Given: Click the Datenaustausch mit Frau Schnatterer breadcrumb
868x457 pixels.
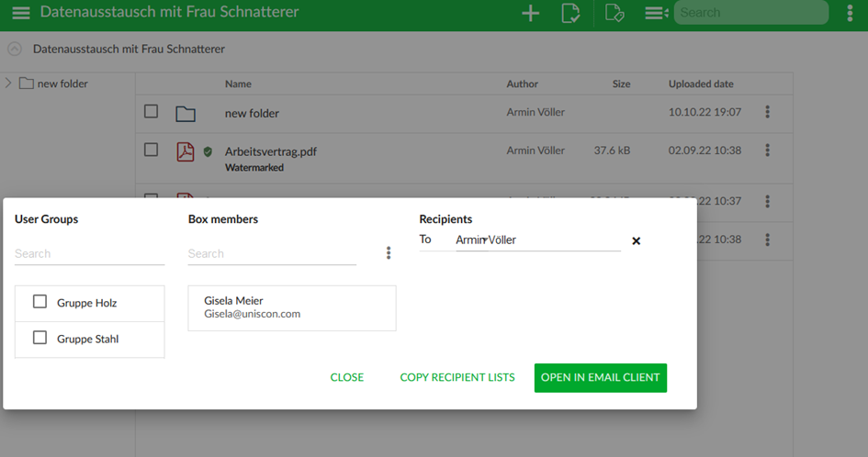Looking at the screenshot, I should click(129, 49).
